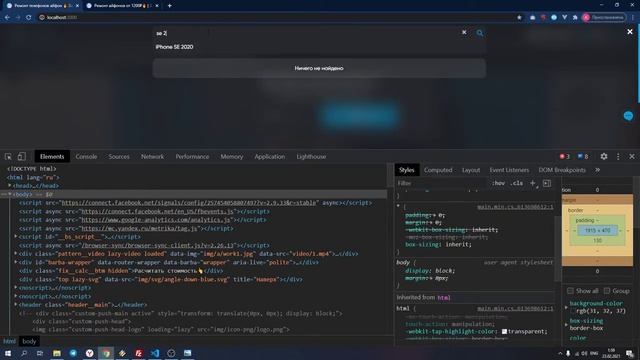Expand the barba-wrapper div node
Image resolution: width=640 pixels, height=360 pixels.
click(x=16, y=262)
